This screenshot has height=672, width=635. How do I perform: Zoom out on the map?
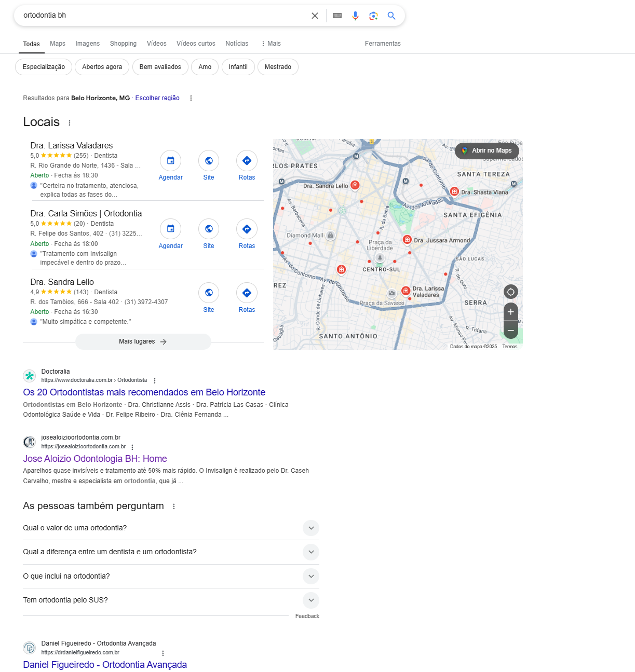point(510,330)
